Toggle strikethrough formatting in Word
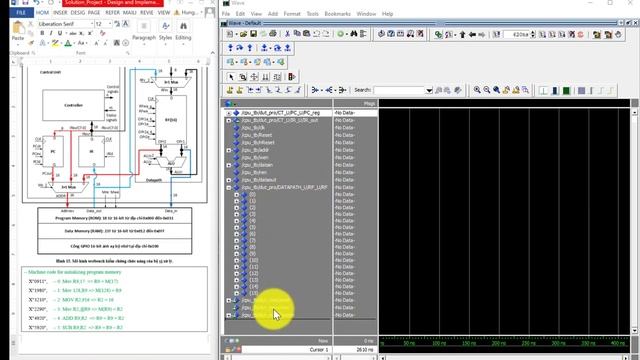This screenshot has width=640, height=360. [x=73, y=33]
